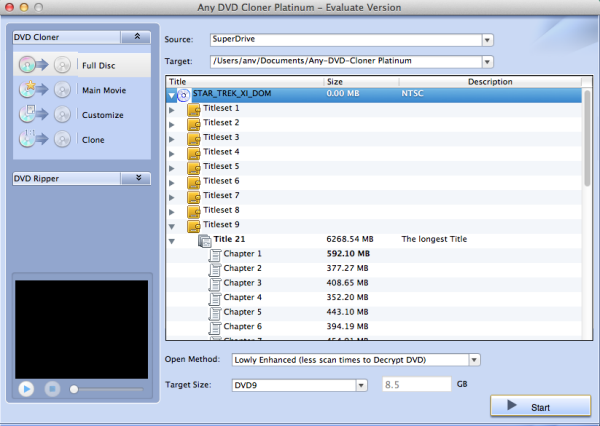Click the Titleset 3 folder icon
This screenshot has width=600, height=426.
pos(194,139)
